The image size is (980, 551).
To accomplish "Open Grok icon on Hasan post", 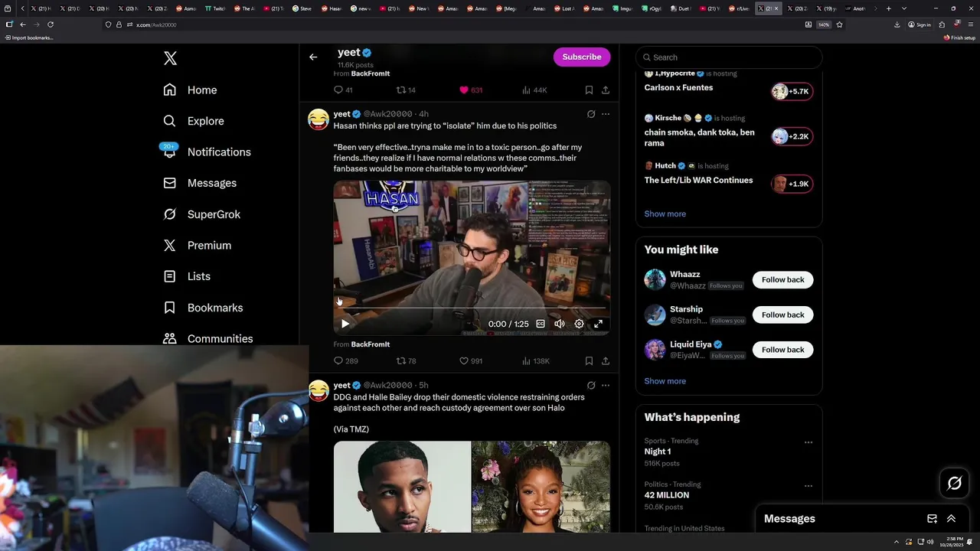I will [590, 114].
